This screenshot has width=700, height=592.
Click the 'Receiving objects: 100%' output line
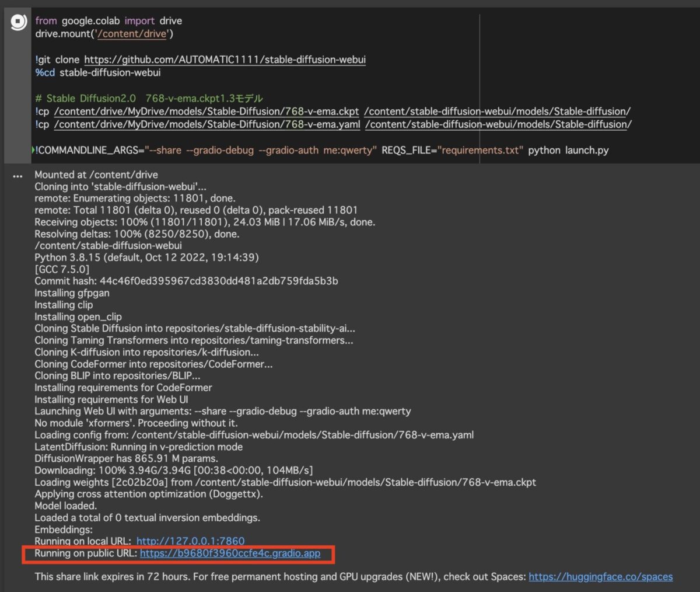tap(205, 222)
